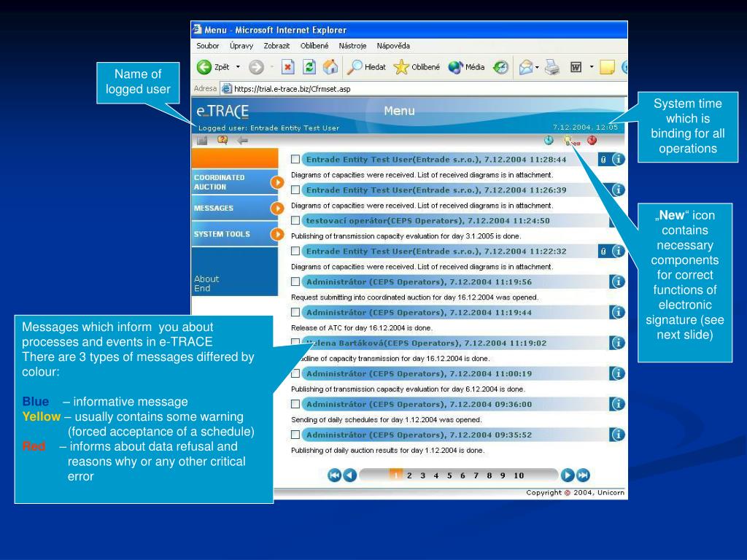
Task: Open the Zpět back history dropdown arrow
Action: (238, 67)
